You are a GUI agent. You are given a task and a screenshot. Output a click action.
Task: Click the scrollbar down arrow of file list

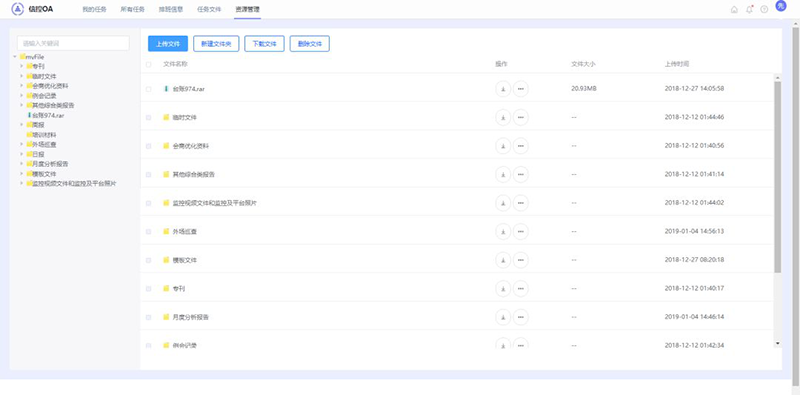(778, 343)
